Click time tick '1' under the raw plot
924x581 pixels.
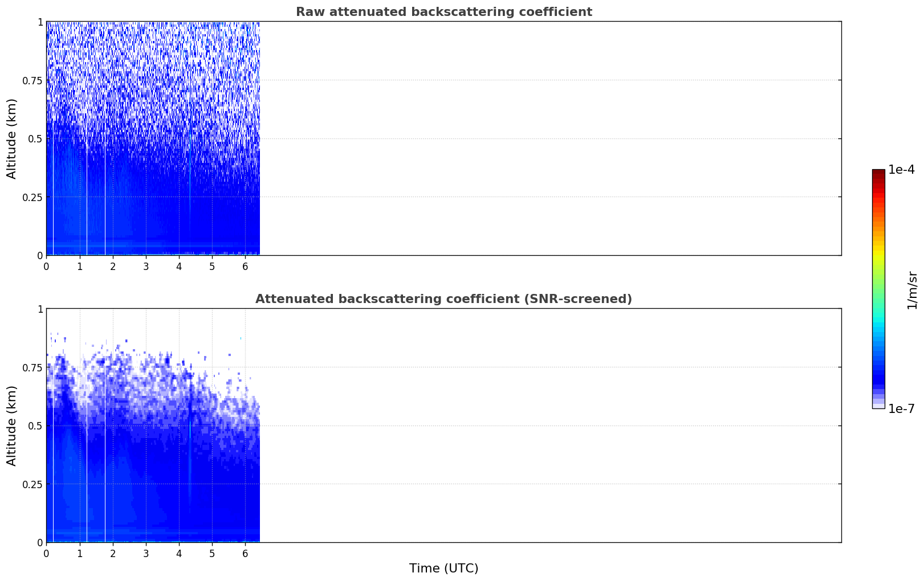click(x=80, y=266)
